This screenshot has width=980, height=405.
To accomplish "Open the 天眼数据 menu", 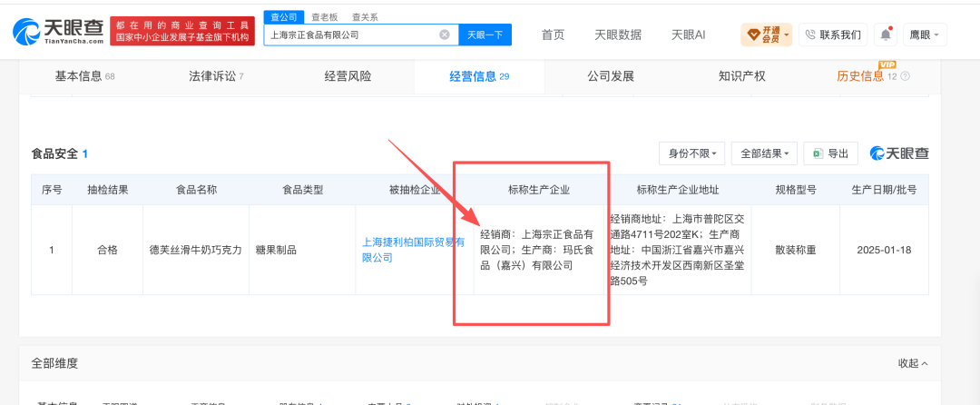I will pyautogui.click(x=618, y=35).
